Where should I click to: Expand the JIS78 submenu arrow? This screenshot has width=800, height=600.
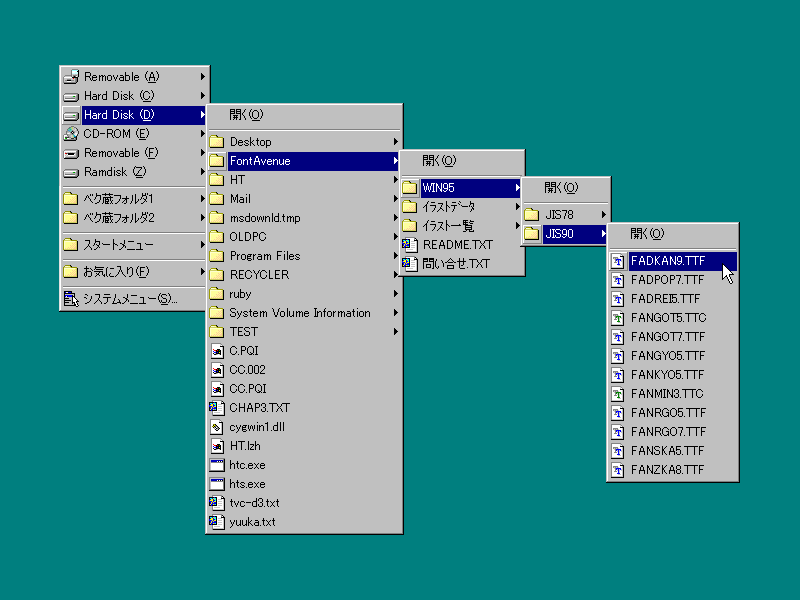click(x=604, y=215)
